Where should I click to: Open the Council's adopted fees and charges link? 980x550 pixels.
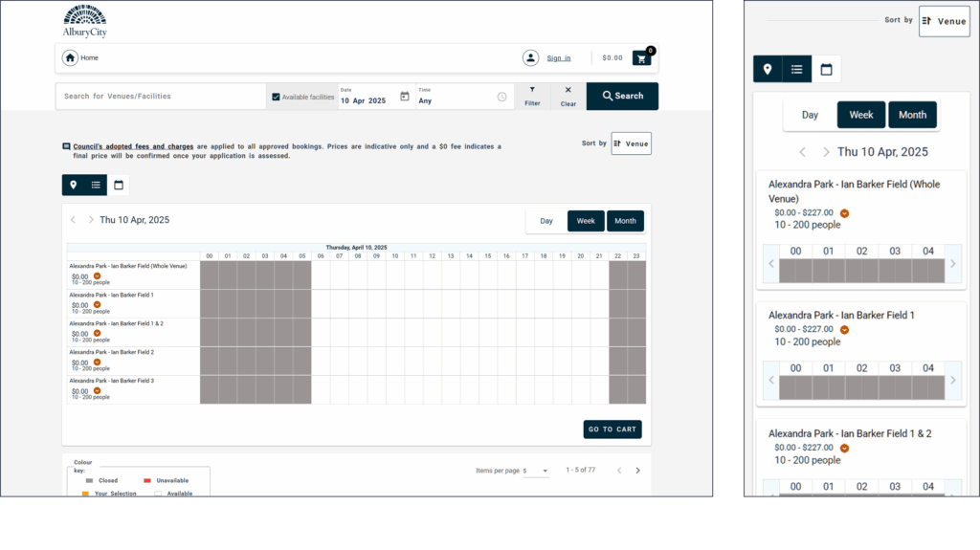(x=133, y=146)
